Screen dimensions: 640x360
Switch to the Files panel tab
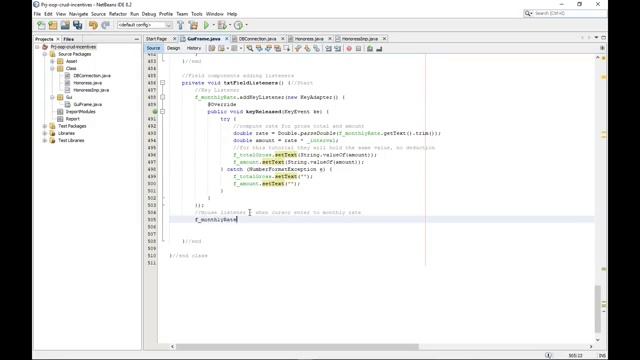69,39
